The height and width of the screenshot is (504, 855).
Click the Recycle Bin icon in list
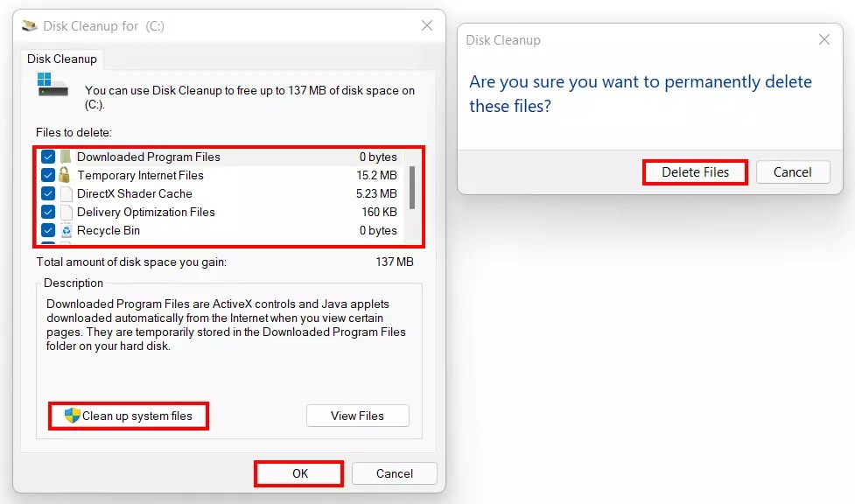click(67, 231)
